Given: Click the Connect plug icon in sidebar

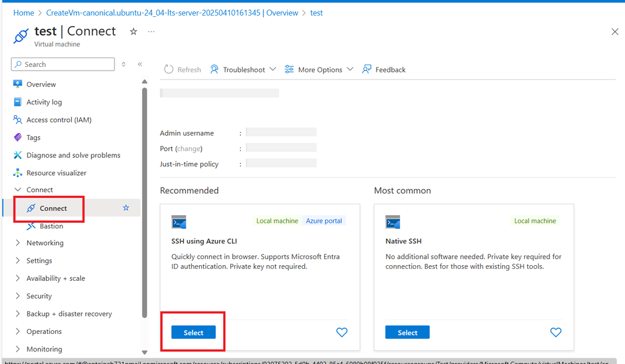Looking at the screenshot, I should pyautogui.click(x=31, y=208).
